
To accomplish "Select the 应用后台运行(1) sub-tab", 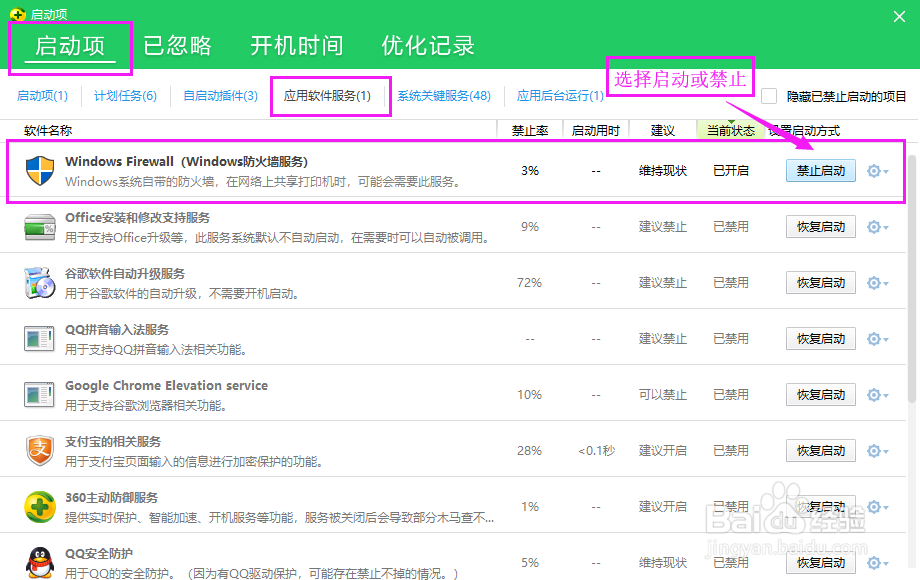I will click(x=560, y=96).
